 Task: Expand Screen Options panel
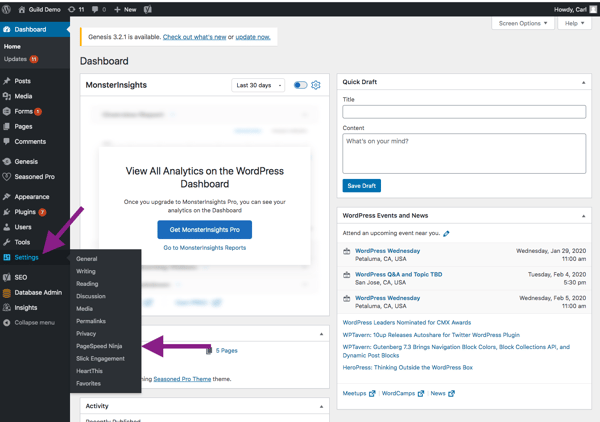click(522, 23)
